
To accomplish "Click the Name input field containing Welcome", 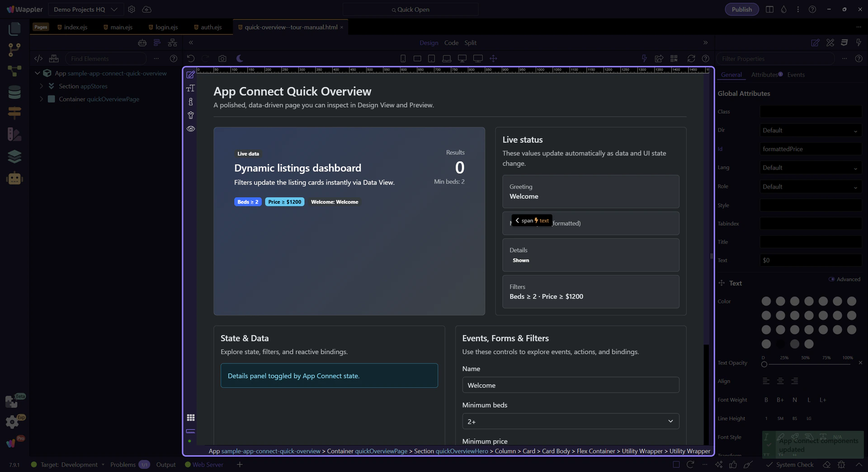I will coord(570,385).
